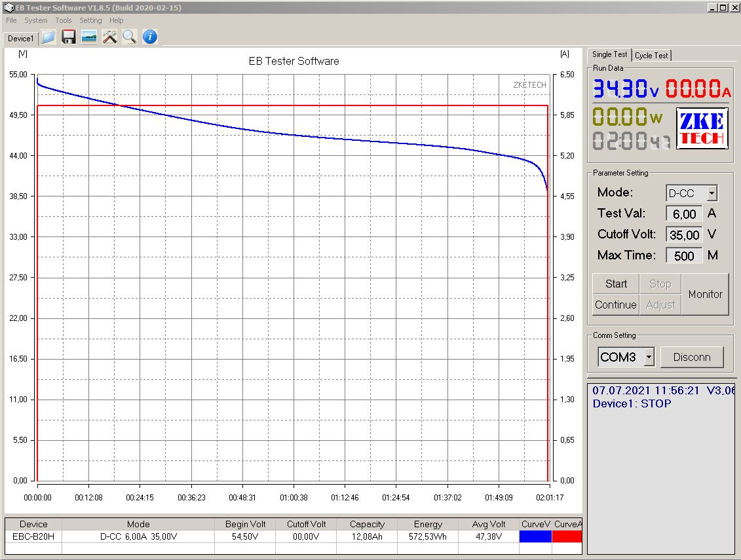Select the Device1 tab
Screen dimensions: 741x560
coord(20,39)
